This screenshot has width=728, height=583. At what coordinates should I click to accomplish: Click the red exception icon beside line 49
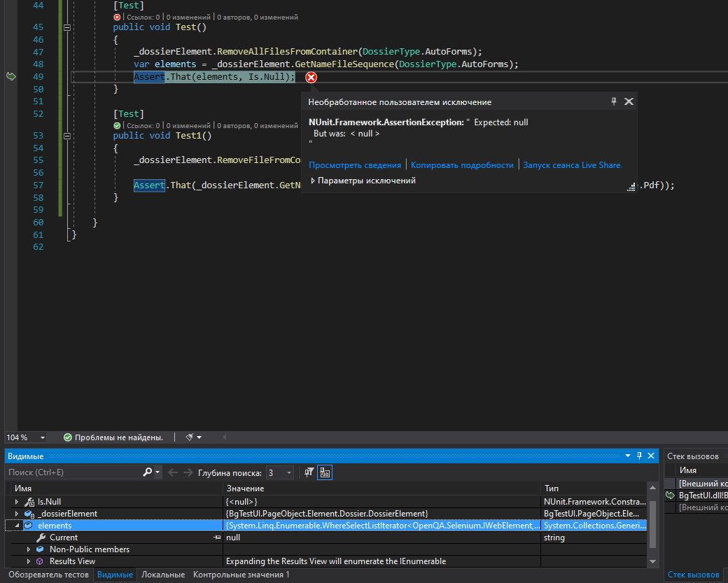(x=311, y=77)
